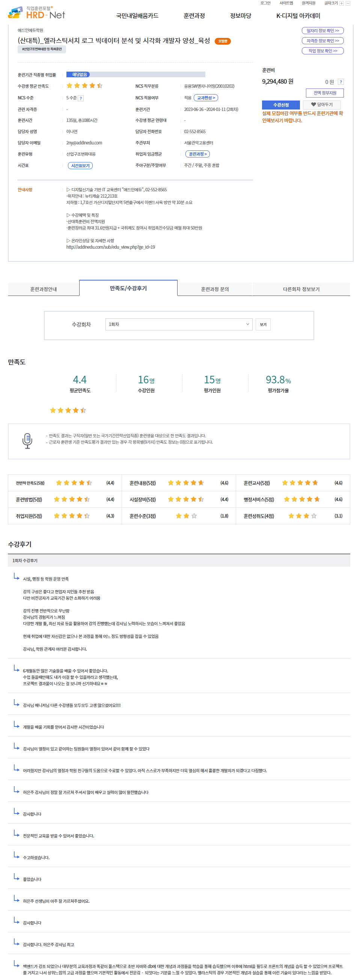Click the 93.8% 평가참가율 value
The height and width of the screenshot is (980, 357).
point(278,380)
